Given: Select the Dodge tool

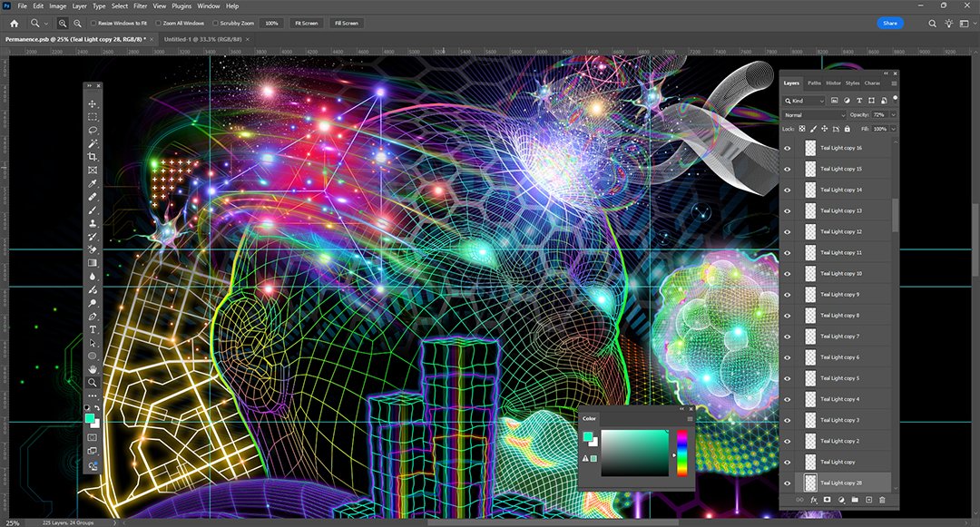Looking at the screenshot, I should [x=93, y=303].
